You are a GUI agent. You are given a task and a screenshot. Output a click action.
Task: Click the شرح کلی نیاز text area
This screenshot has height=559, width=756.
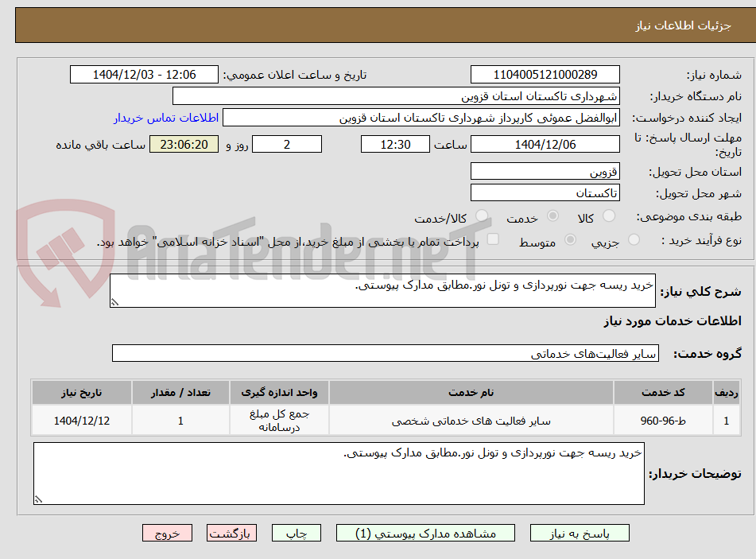[382, 290]
